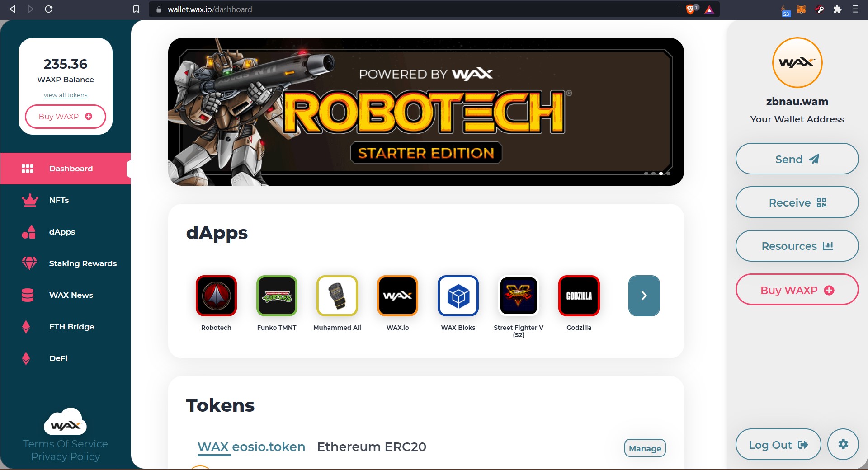The width and height of the screenshot is (868, 470).
Task: Open the Godzilla dApp icon
Action: click(x=579, y=296)
